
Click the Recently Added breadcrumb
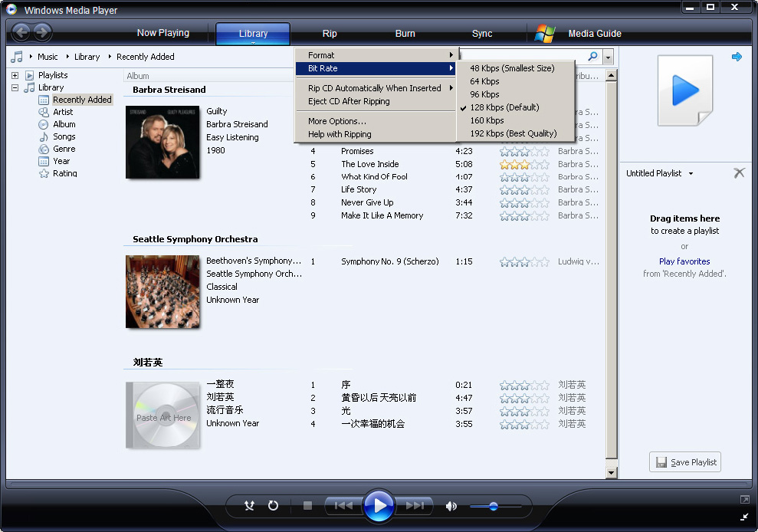146,57
